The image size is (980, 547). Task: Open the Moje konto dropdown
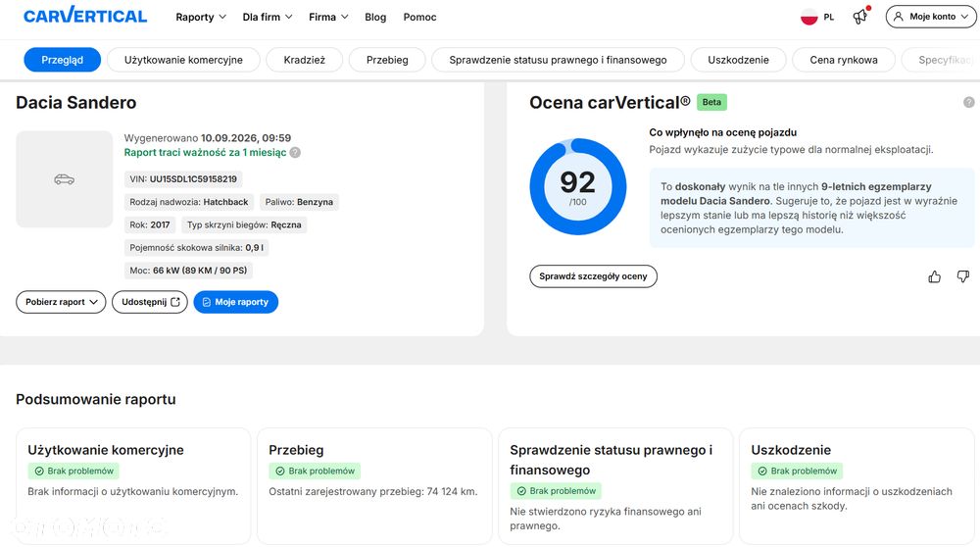pyautogui.click(x=931, y=17)
